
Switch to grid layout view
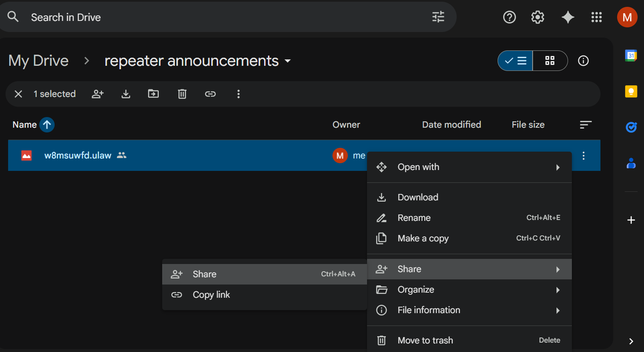(x=550, y=61)
